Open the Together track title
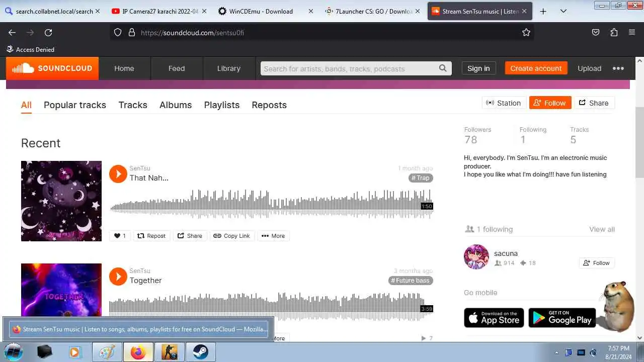644x362 pixels. pos(146,281)
